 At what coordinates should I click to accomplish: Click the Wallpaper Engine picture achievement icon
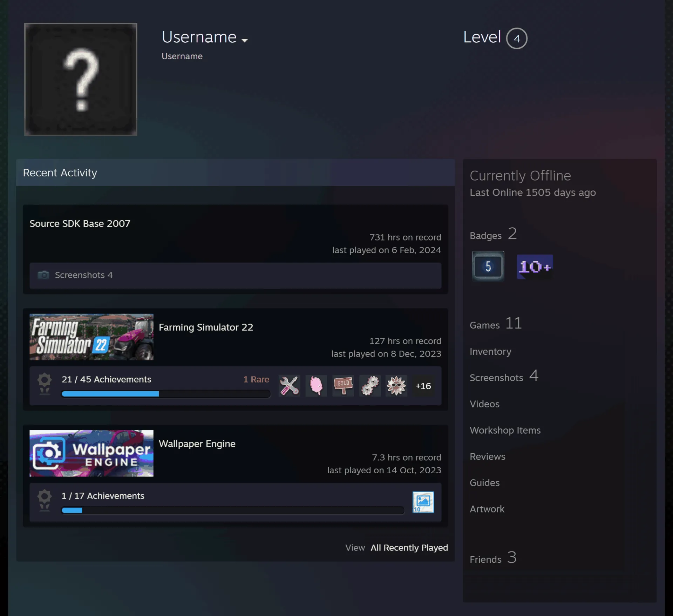click(x=423, y=502)
